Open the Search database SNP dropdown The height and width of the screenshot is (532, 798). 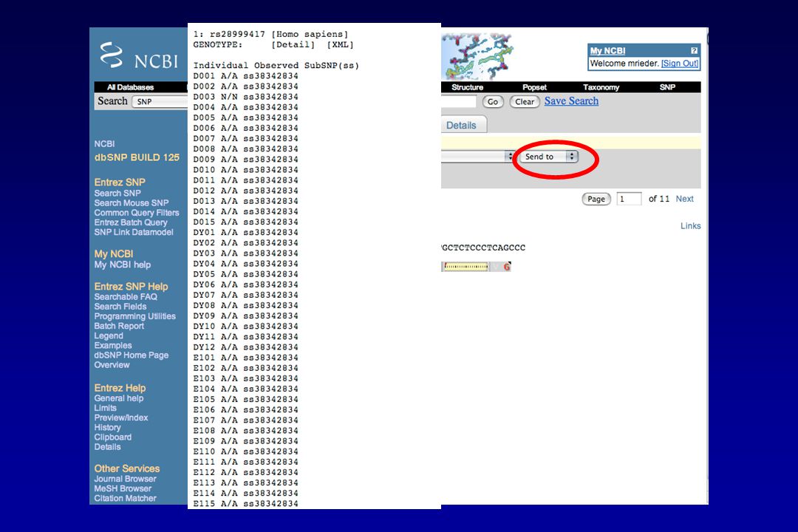[160, 101]
